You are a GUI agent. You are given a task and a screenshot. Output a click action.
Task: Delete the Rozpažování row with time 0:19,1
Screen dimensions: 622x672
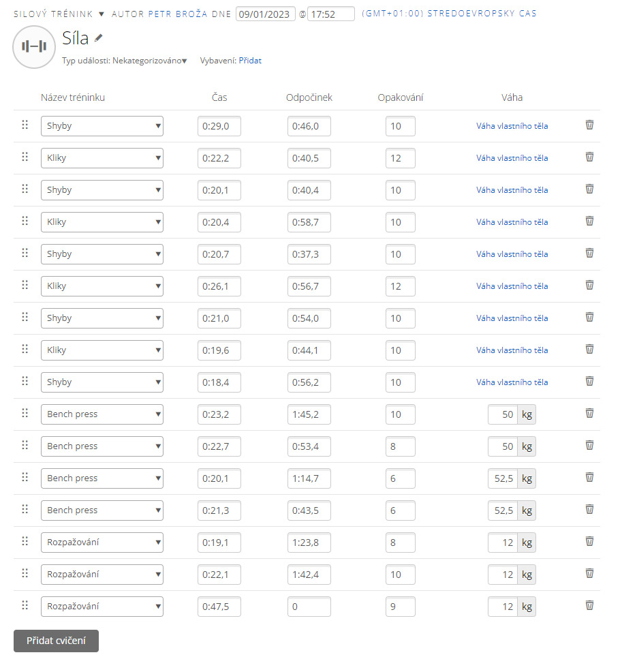pyautogui.click(x=589, y=541)
